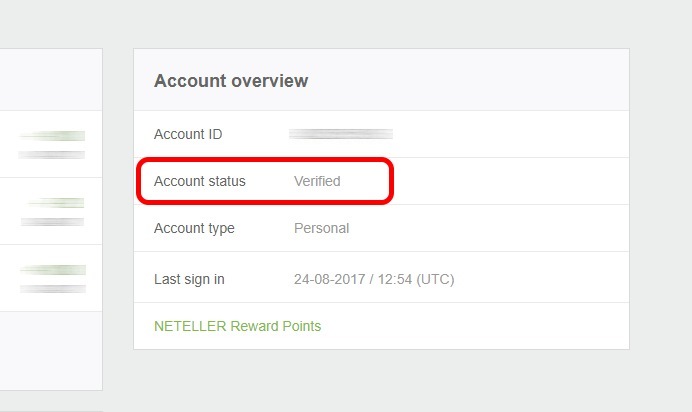Click the Account status label
Screen dimensions: 692x412
(199, 181)
